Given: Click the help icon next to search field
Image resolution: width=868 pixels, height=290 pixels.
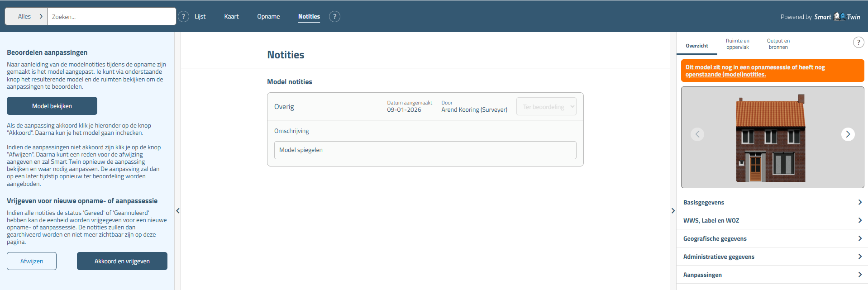Looking at the screenshot, I should [x=183, y=17].
